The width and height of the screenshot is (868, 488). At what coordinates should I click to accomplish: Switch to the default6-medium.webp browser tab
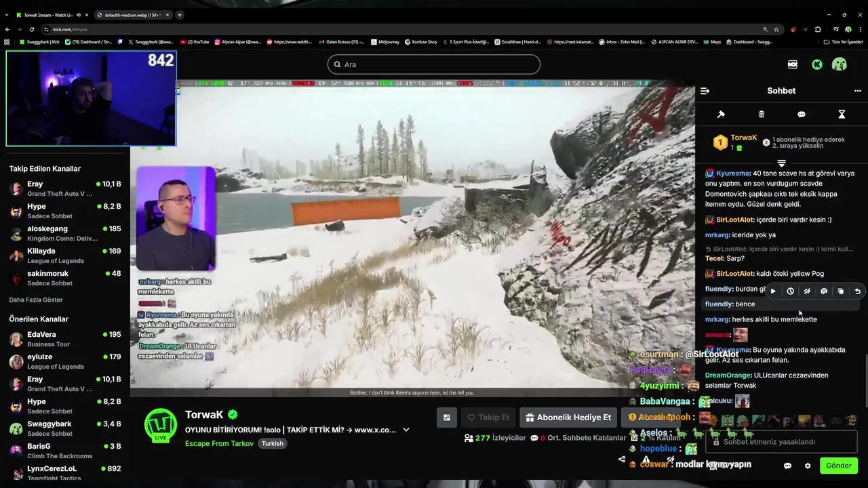pyautogui.click(x=133, y=15)
